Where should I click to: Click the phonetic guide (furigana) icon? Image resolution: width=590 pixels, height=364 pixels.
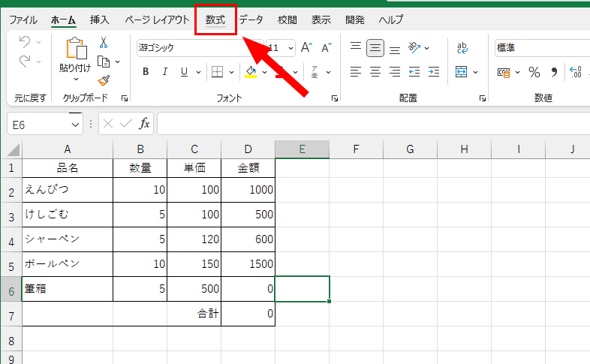tap(315, 71)
